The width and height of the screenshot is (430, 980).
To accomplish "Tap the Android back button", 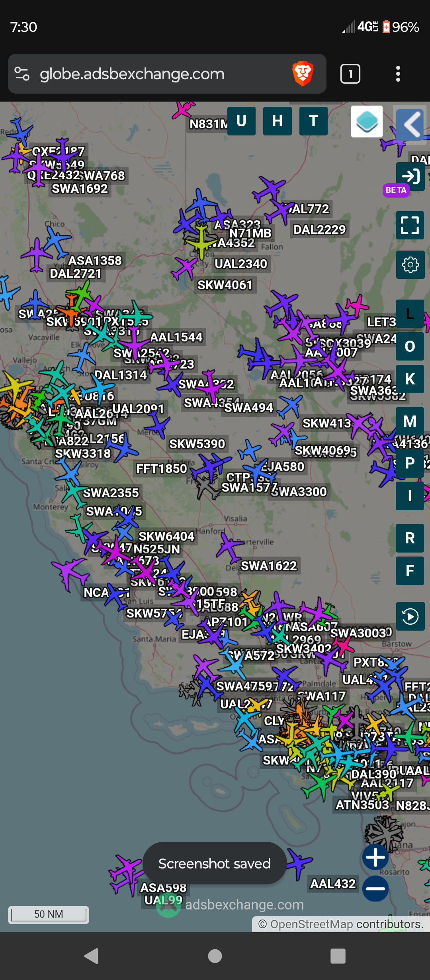I will pyautogui.click(x=92, y=956).
